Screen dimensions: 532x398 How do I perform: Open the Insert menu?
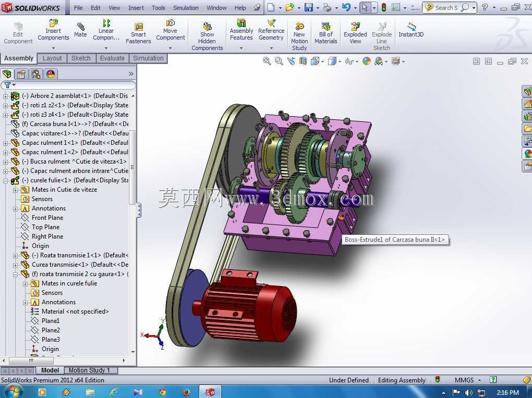coord(136,7)
